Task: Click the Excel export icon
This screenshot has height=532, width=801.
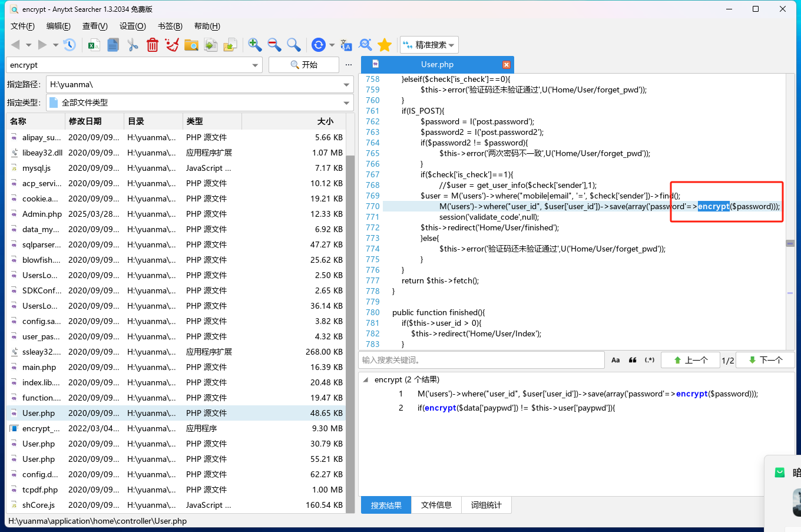Action: click(x=94, y=45)
